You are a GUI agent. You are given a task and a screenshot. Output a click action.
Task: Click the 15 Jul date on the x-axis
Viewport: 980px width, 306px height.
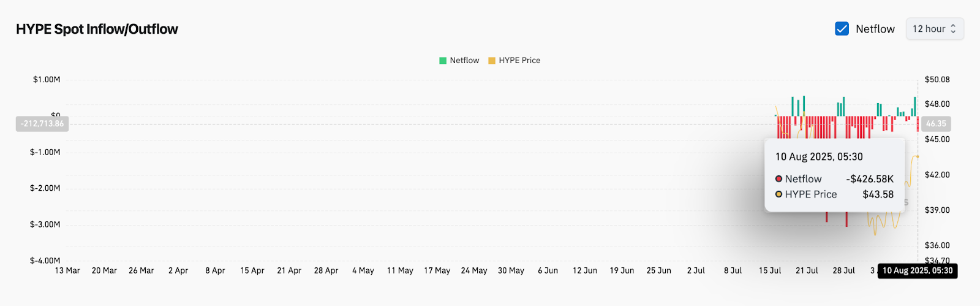(x=770, y=270)
